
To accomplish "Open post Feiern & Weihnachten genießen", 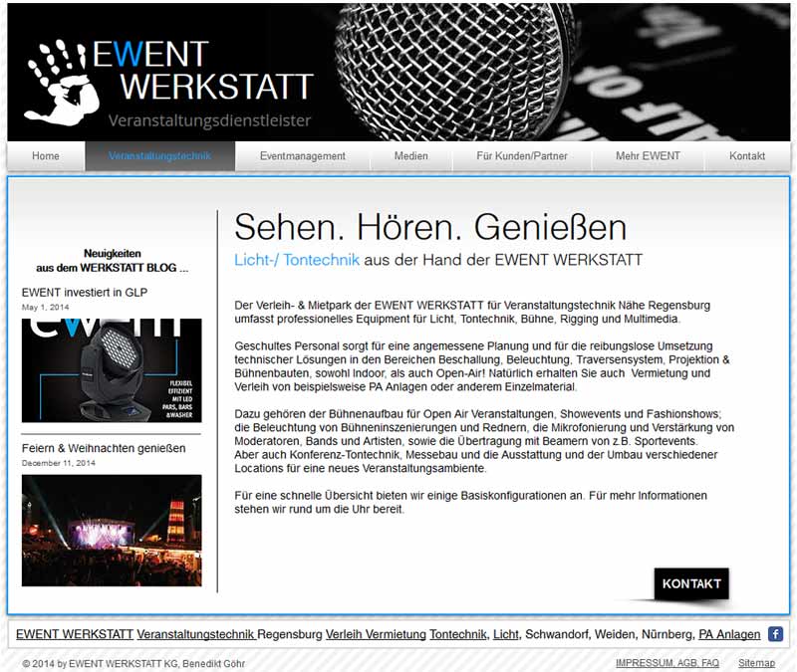I will [x=104, y=449].
